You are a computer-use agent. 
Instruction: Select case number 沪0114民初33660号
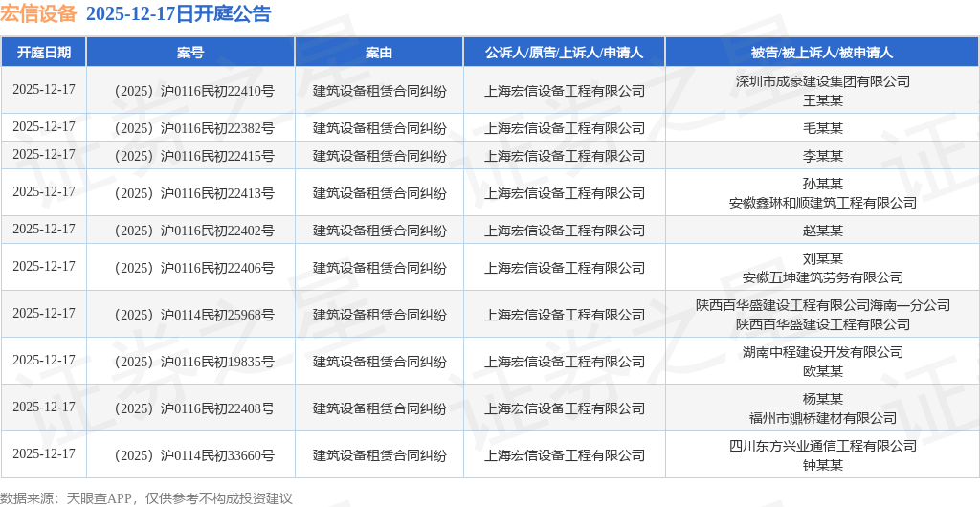217,455
